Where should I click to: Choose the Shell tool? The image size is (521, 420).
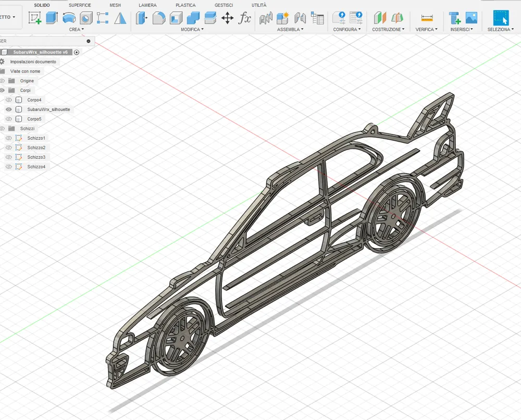(x=176, y=18)
